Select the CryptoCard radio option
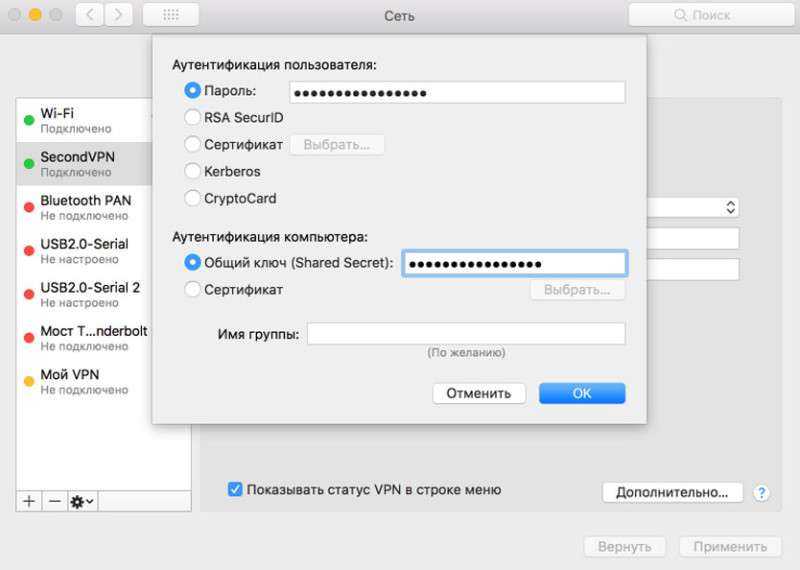 [x=192, y=198]
